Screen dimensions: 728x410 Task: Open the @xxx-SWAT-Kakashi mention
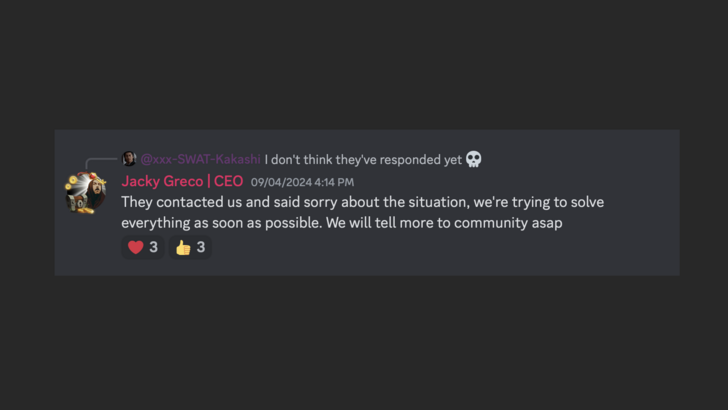(x=200, y=159)
